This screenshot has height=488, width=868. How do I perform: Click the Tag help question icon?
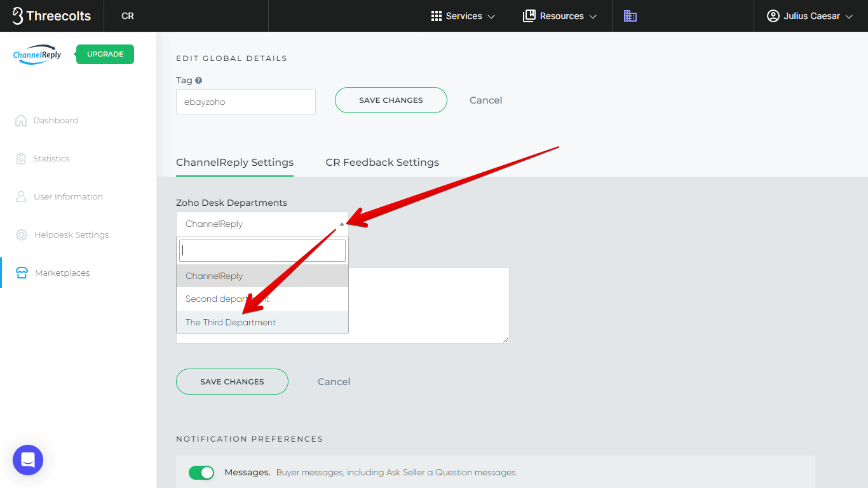[x=198, y=81]
